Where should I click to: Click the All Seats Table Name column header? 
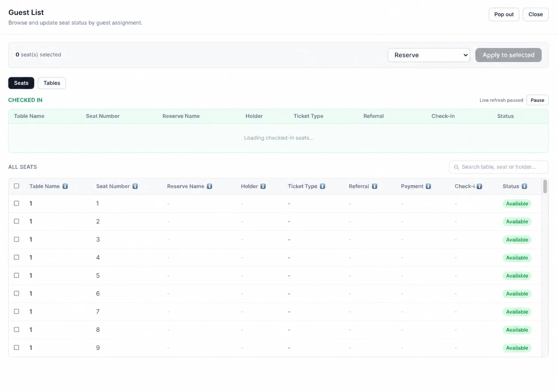pos(44,186)
